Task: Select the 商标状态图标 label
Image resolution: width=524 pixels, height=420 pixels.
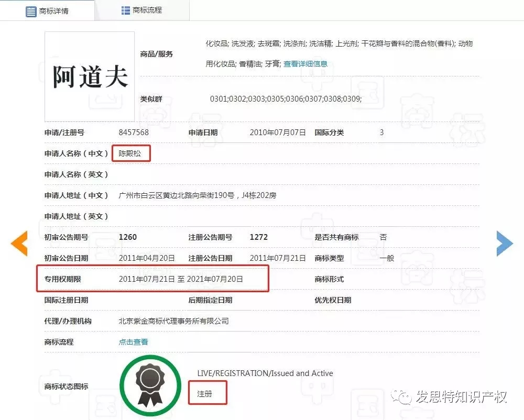Action: pyautogui.click(x=66, y=386)
